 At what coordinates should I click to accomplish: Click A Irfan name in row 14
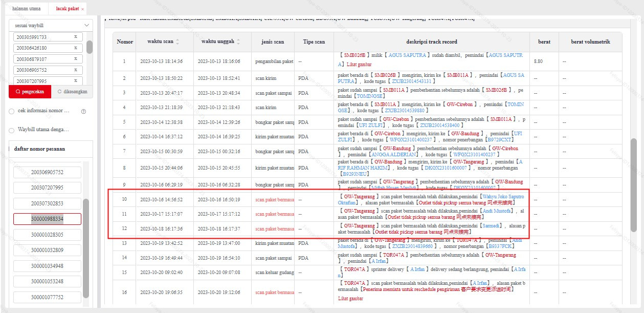point(379,261)
